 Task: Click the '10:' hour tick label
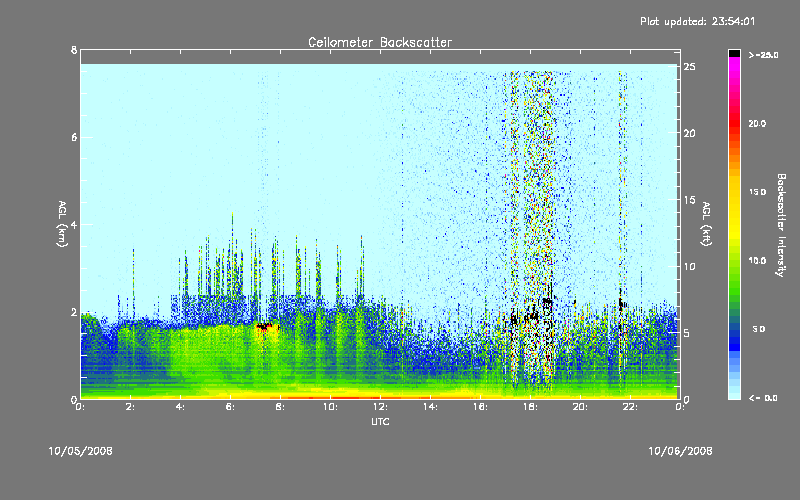[331, 407]
